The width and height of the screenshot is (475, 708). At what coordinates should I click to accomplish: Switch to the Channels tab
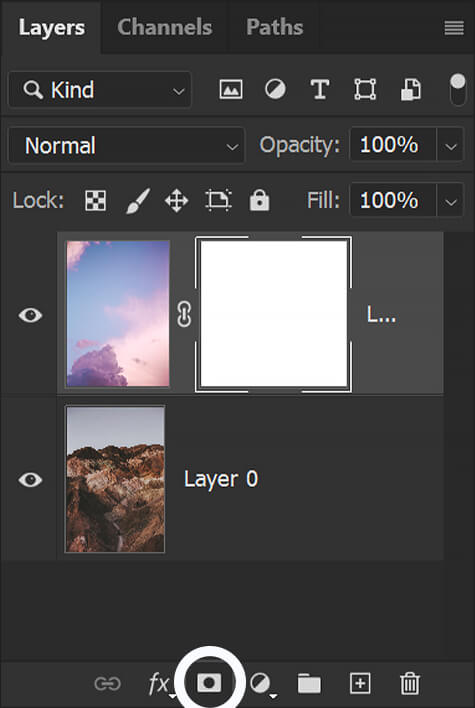click(164, 27)
